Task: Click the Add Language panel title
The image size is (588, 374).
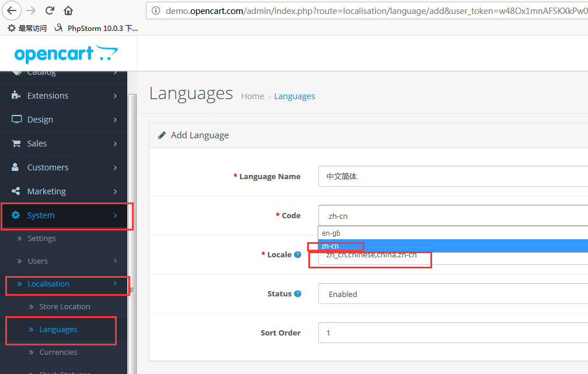Action: tap(200, 135)
